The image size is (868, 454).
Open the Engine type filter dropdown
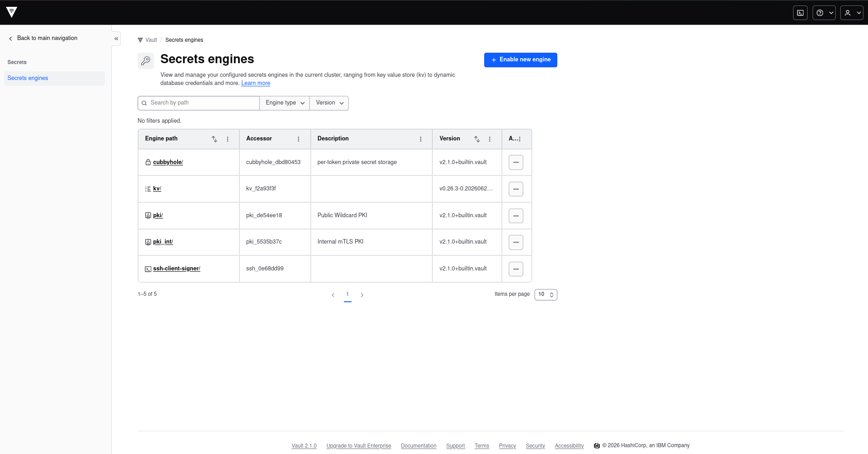285,103
